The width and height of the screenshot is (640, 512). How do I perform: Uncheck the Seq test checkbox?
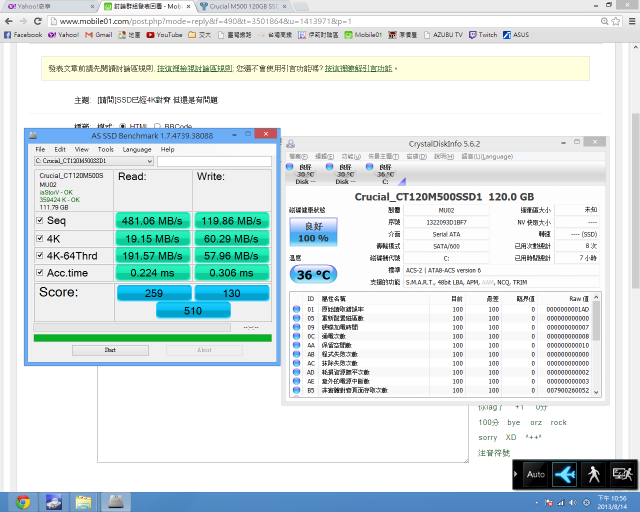(x=40, y=220)
